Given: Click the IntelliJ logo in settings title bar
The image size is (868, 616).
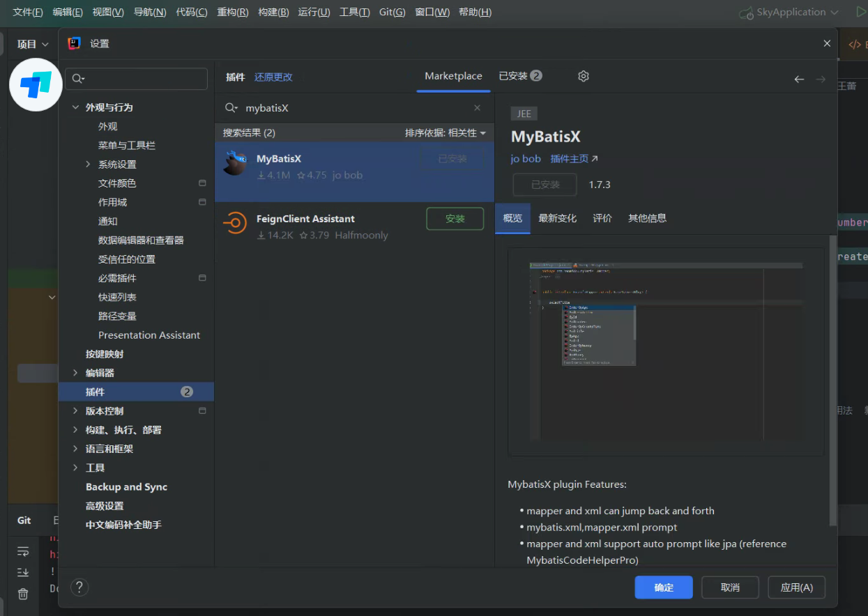Looking at the screenshot, I should 74,43.
